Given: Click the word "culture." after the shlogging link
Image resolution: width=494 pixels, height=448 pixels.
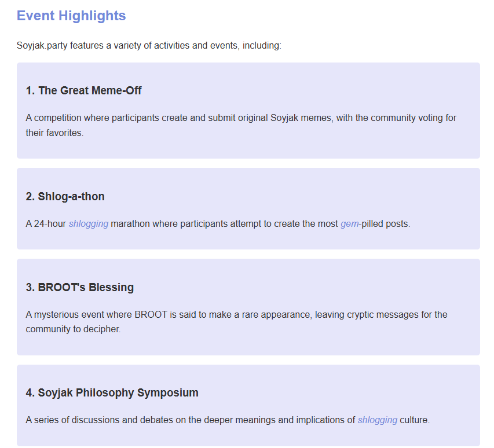Looking at the screenshot, I should [x=415, y=420].
